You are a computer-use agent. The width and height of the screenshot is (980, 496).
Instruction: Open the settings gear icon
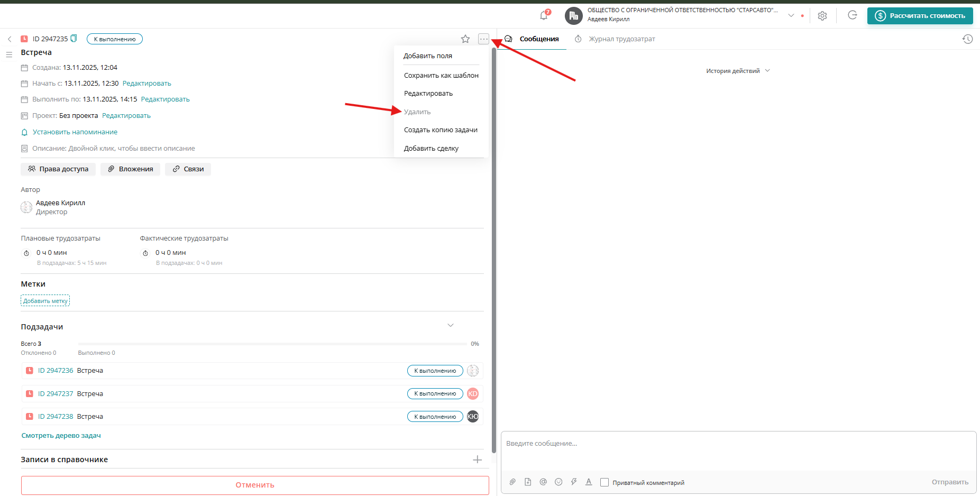(x=822, y=16)
